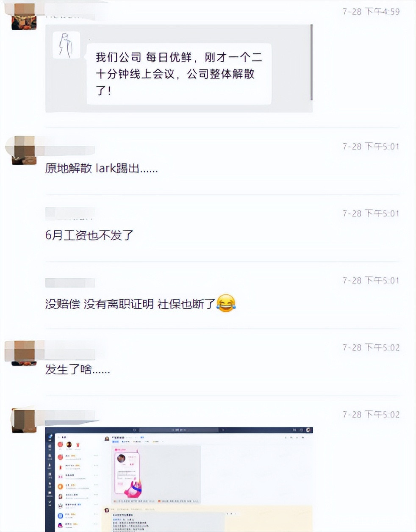Click the '7-28 下午5:02' timestamp beside '发生了啥'
The width and height of the screenshot is (416, 532).
[371, 348]
